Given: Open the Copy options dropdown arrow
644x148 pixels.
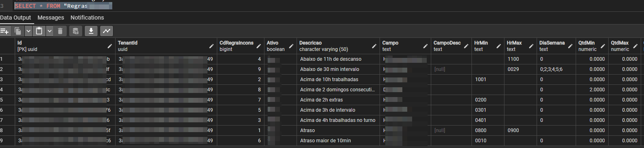Looking at the screenshot, I should point(28,31).
